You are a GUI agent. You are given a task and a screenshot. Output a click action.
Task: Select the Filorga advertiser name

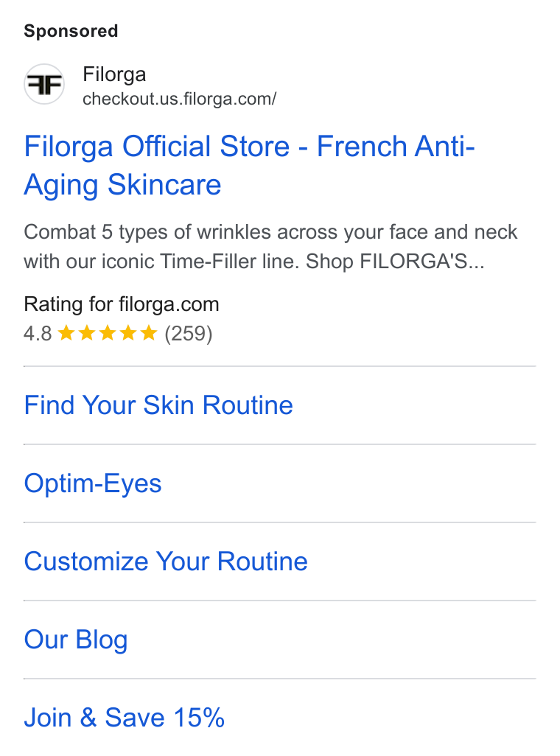pyautogui.click(x=114, y=74)
